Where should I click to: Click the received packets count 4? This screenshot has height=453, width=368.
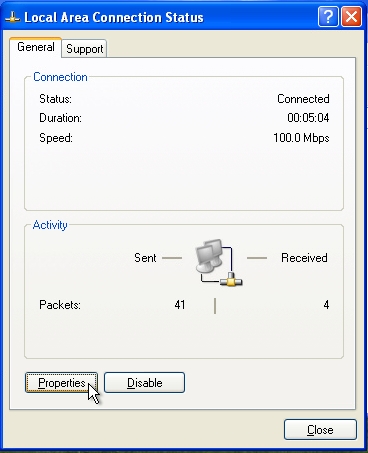click(x=326, y=305)
